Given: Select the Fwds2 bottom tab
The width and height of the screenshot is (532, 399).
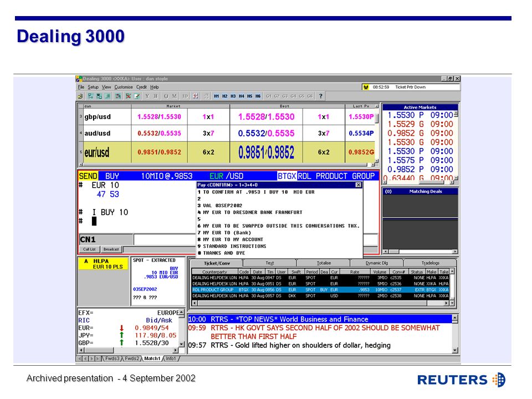Looking at the screenshot, I should pos(132,359).
